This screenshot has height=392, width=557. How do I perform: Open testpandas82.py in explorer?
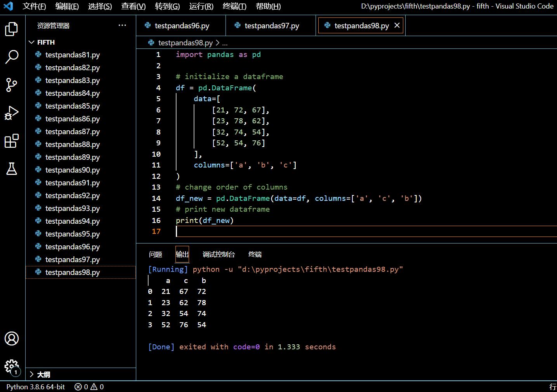[x=81, y=67]
